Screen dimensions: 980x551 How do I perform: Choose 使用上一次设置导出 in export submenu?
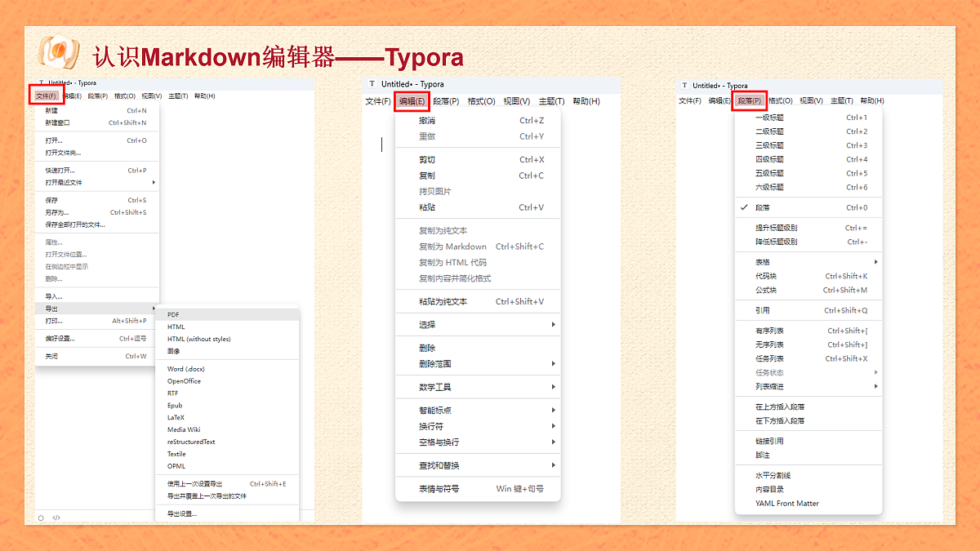tap(228, 484)
